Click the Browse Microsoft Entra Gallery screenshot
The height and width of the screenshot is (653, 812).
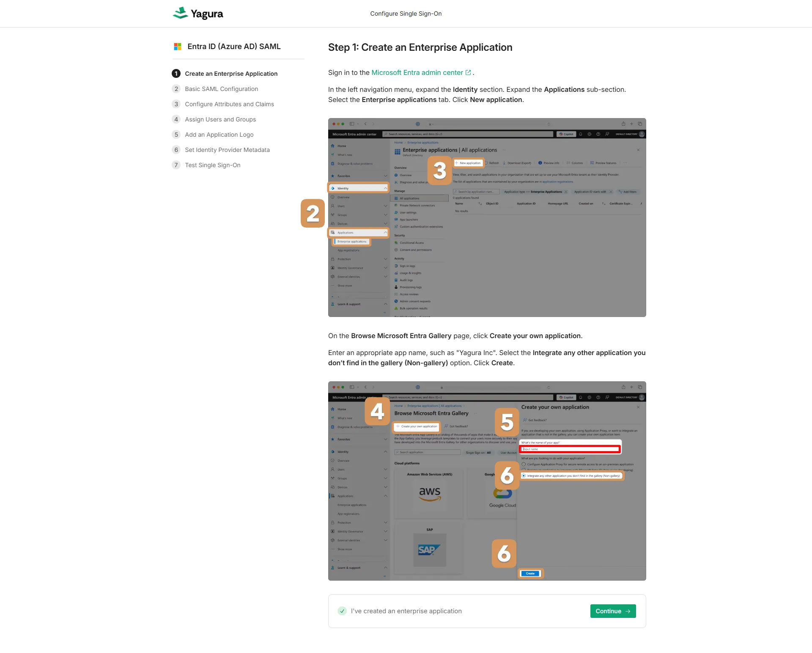click(487, 481)
